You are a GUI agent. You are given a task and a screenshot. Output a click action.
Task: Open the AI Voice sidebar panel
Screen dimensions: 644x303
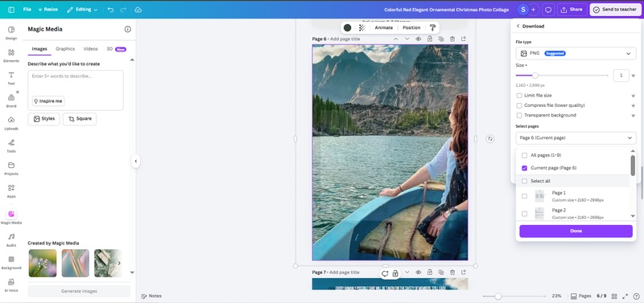(11, 285)
